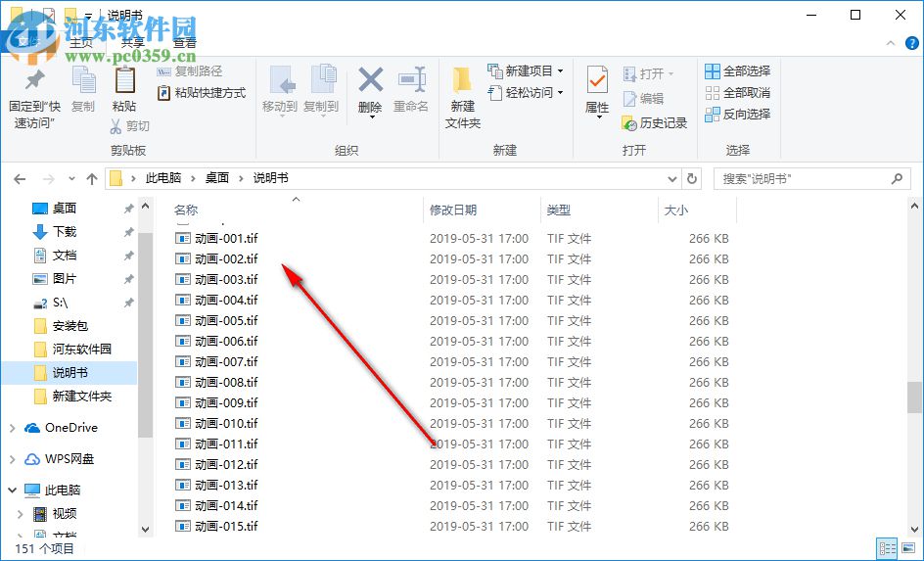Sort by the 类型 column header
Viewport: 924px width, 561px height.
(599, 210)
